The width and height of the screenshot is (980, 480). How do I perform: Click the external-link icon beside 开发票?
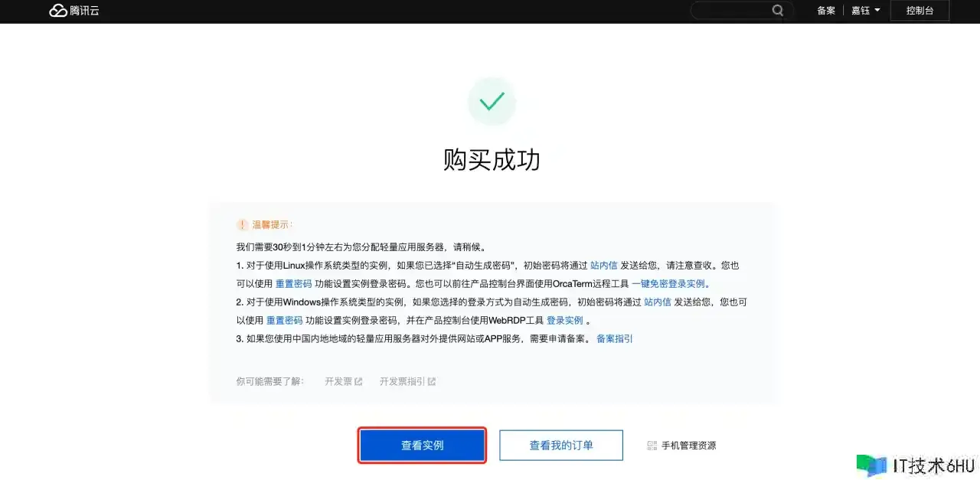[x=358, y=381]
